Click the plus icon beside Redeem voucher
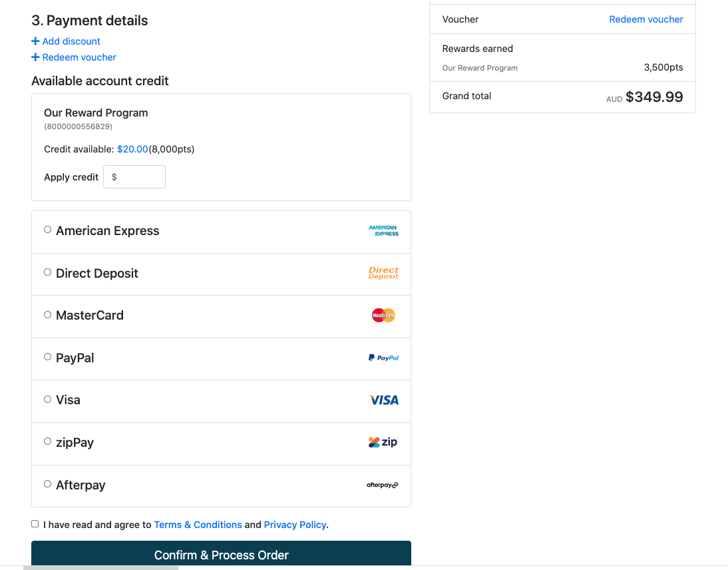Viewport: 728px width, 570px height. click(35, 57)
